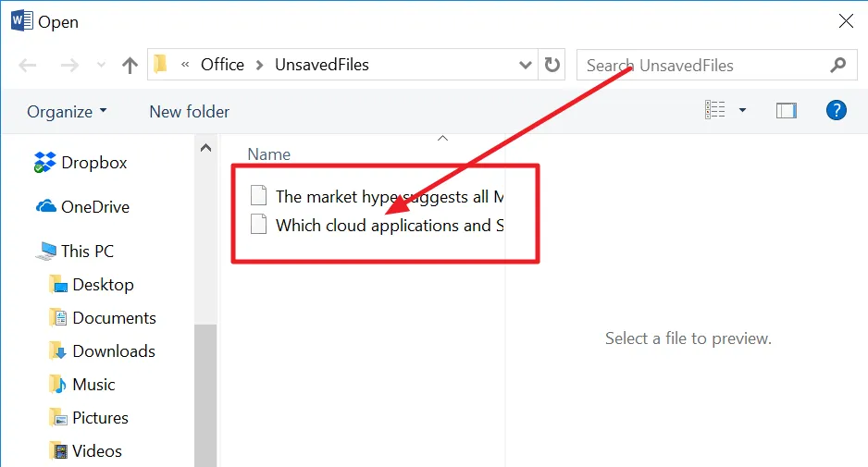Go up one folder level arrow

point(130,66)
